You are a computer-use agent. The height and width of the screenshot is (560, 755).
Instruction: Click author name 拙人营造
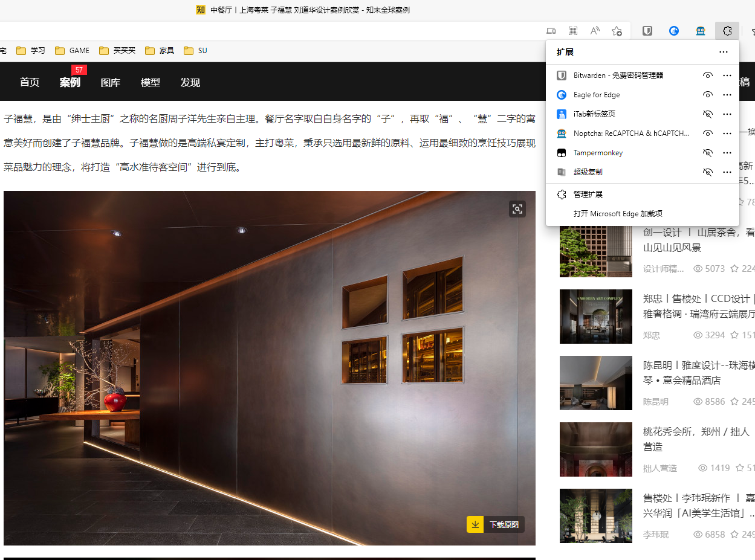click(x=660, y=468)
